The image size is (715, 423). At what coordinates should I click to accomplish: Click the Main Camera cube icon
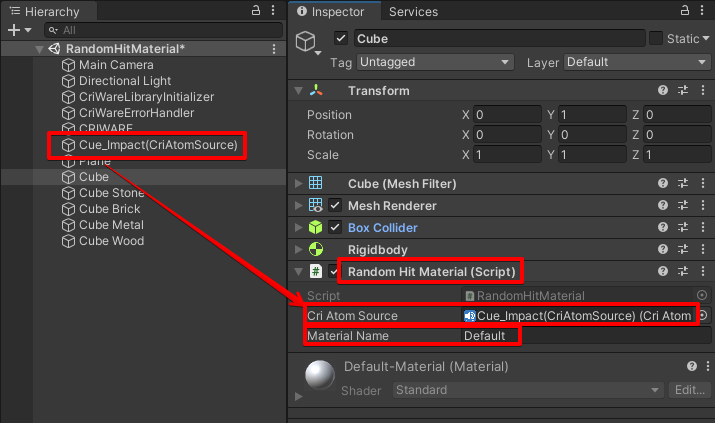(68, 65)
